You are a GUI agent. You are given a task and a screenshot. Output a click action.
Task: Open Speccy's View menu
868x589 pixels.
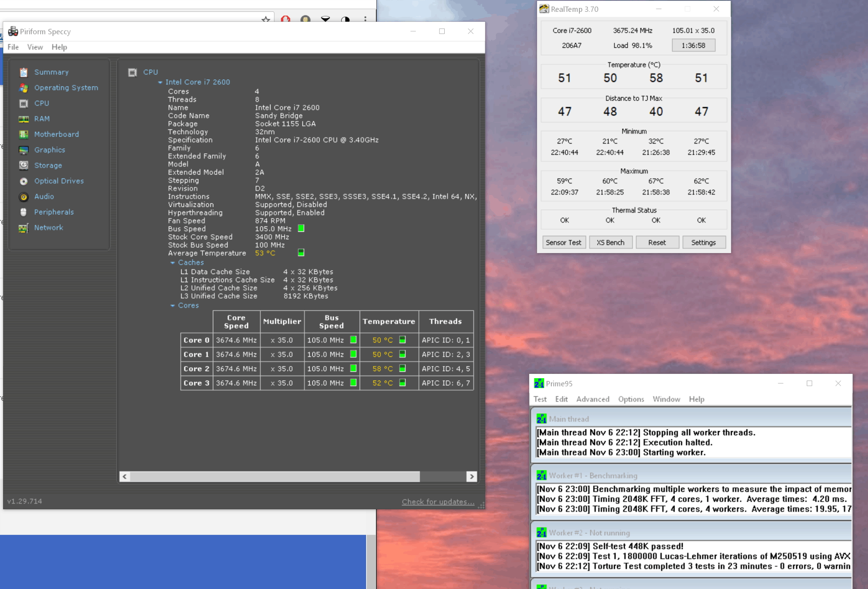click(35, 47)
